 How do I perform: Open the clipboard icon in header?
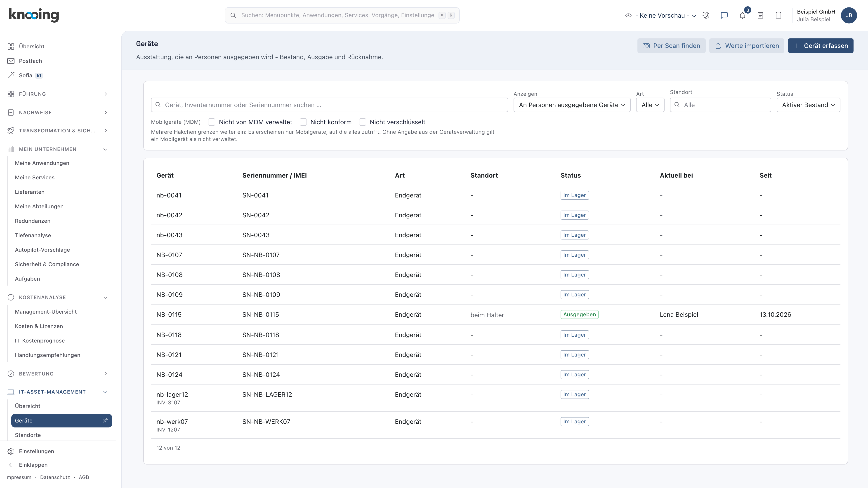778,15
